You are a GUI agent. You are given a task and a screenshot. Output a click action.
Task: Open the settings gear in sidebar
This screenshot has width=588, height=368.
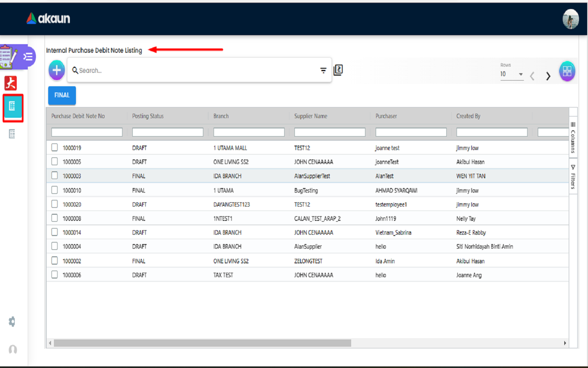[12, 322]
